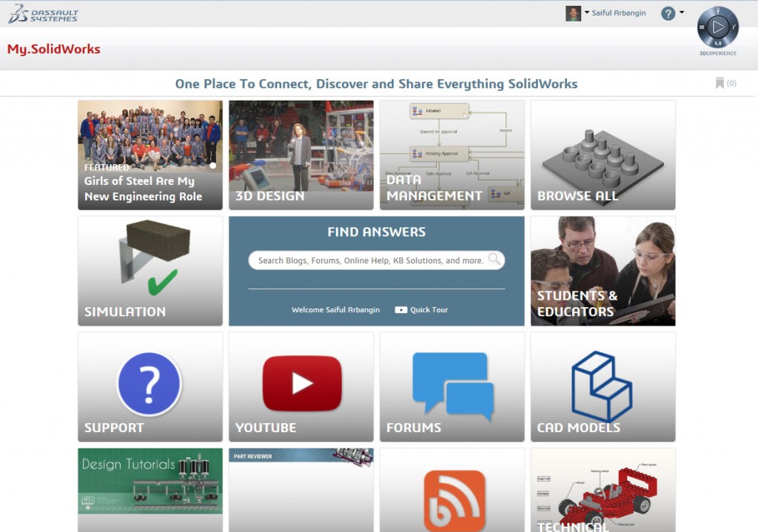Click the YouTube play icon

point(302,384)
